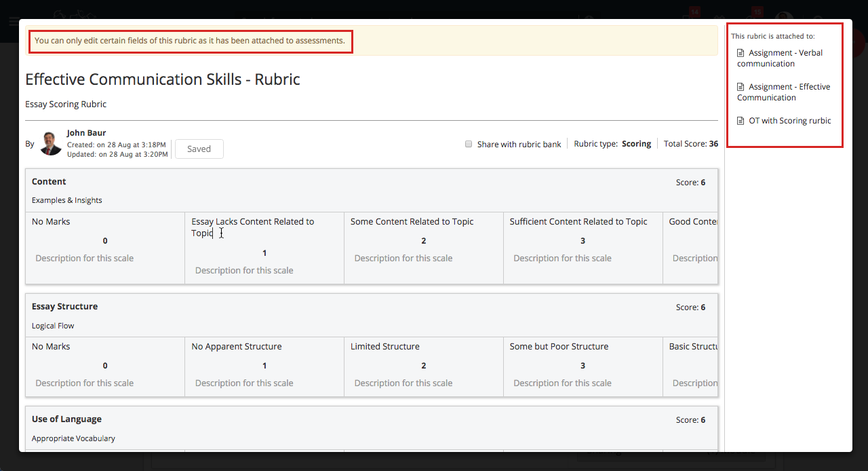
Task: Click the document icon beside Assignment - Effective Communication
Action: tap(741, 87)
